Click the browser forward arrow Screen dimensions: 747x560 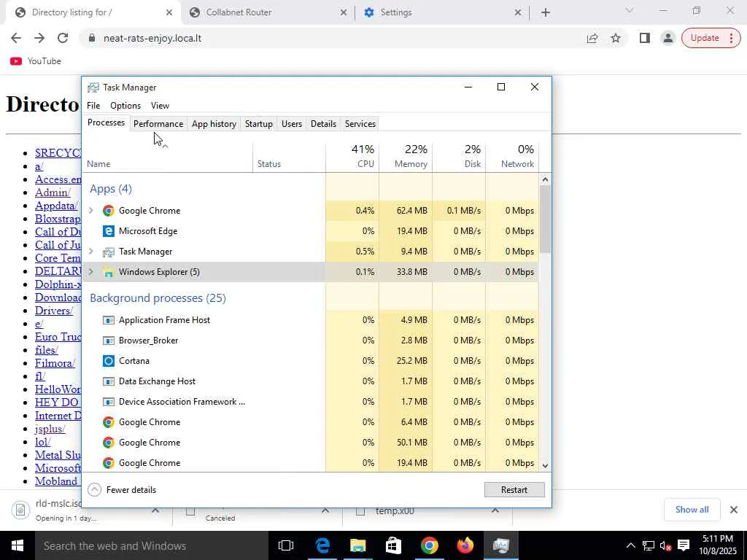click(39, 38)
